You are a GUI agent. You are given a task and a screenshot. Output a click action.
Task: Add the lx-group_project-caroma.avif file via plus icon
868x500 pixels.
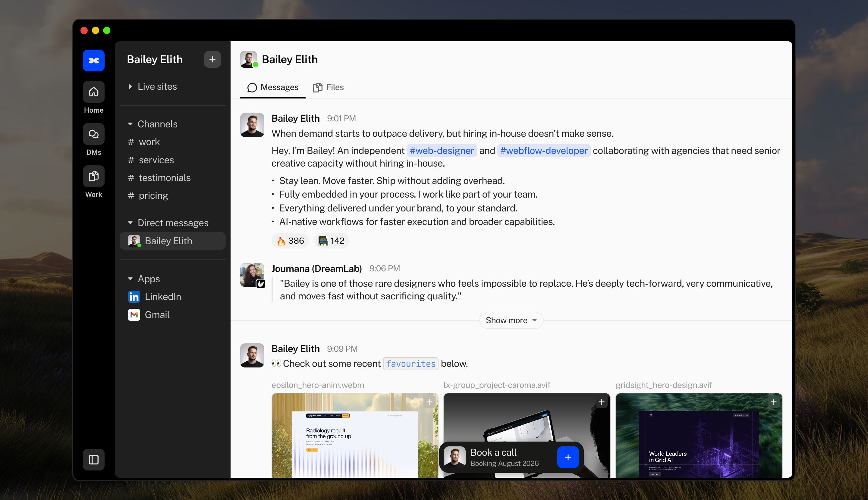[601, 402]
